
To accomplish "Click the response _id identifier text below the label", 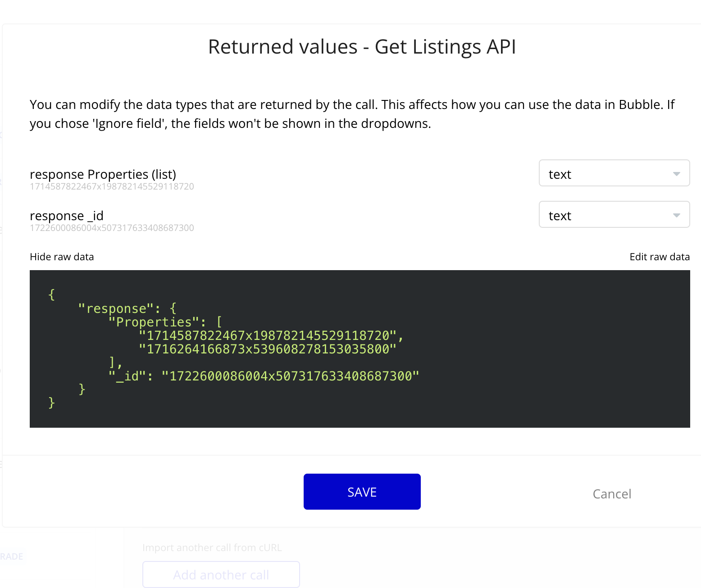I will point(111,228).
